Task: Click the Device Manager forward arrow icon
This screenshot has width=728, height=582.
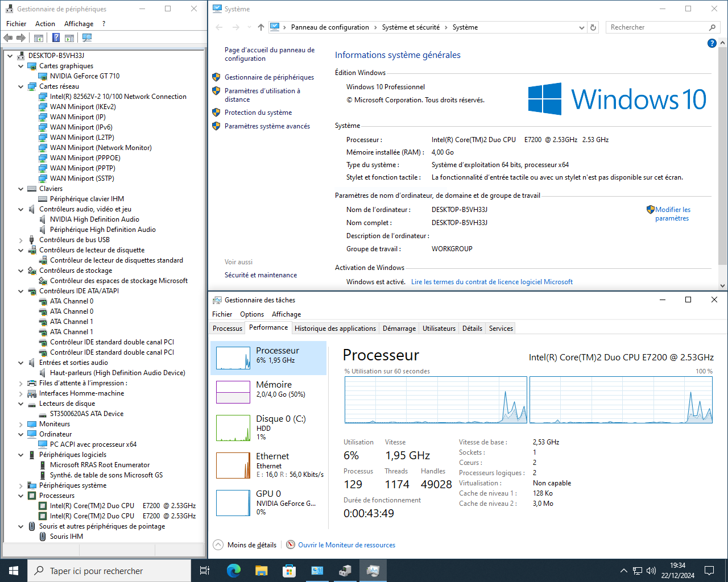Action: pyautogui.click(x=21, y=38)
